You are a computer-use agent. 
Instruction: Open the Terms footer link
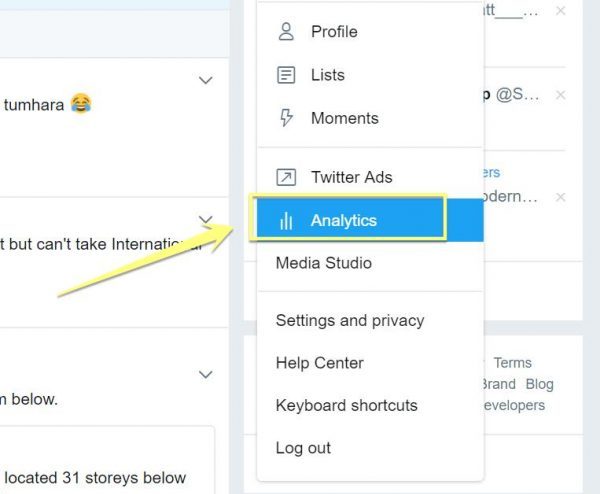pos(512,363)
